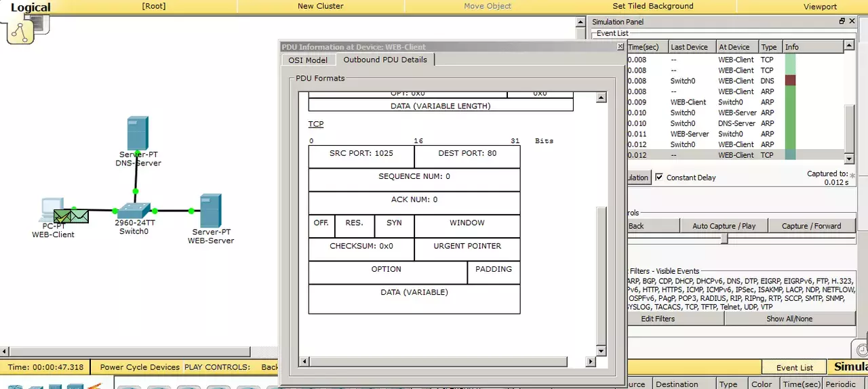The image size is (868, 389).
Task: Click PDU details horizontal scroll-left arrow
Action: (x=304, y=362)
